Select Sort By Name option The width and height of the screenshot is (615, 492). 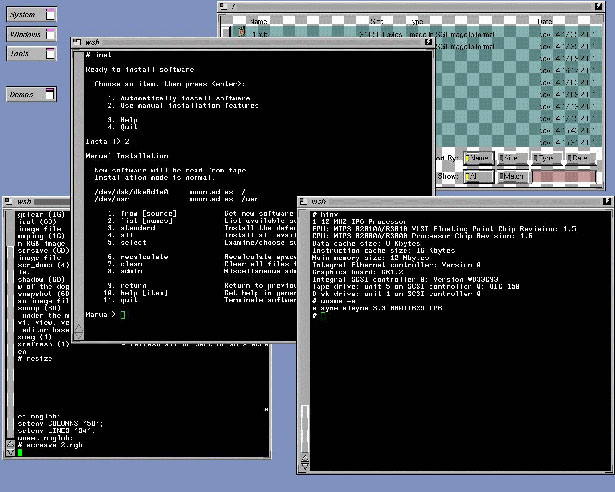coord(479,158)
